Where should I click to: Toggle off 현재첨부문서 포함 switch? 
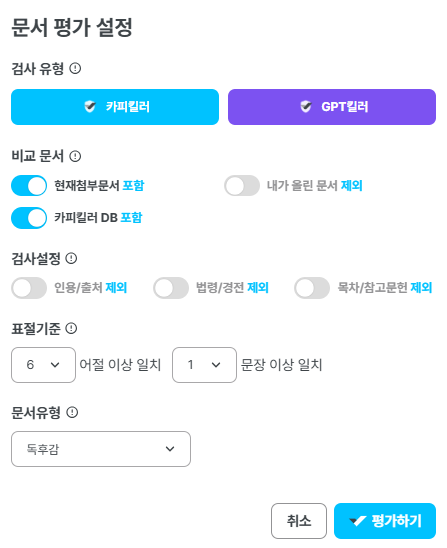(x=29, y=186)
